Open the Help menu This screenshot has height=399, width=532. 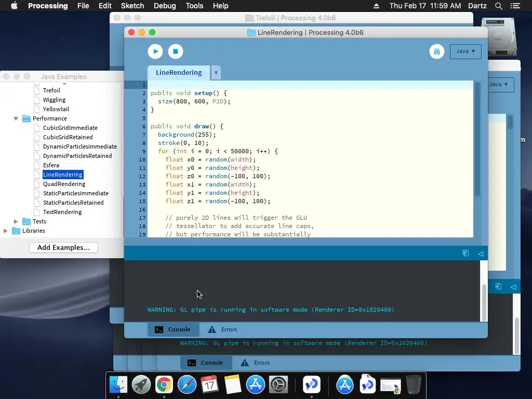[x=220, y=6]
